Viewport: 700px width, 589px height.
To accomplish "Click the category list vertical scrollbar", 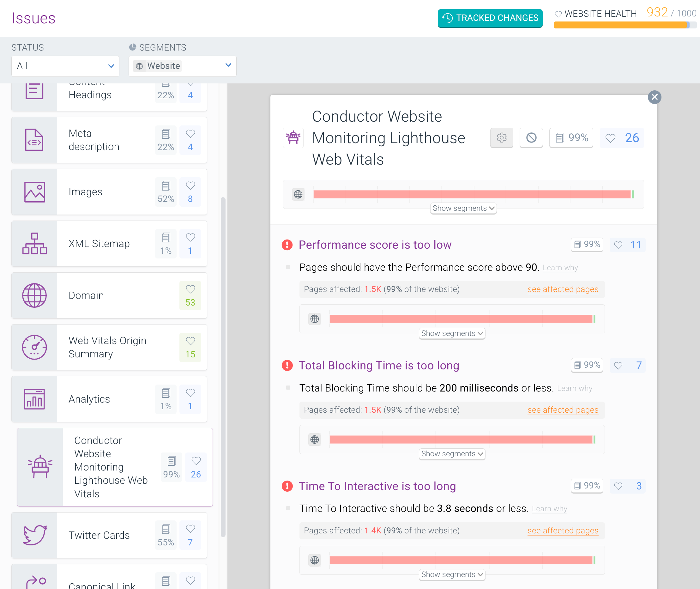I will 223,367.
